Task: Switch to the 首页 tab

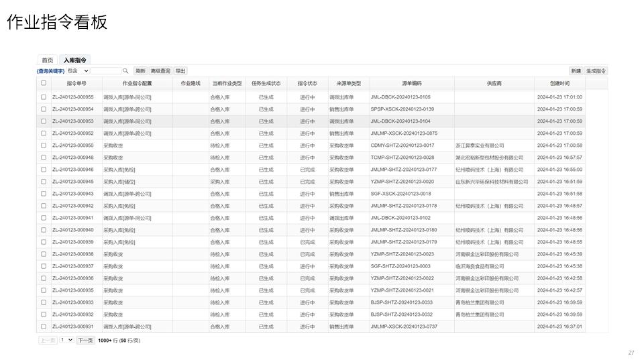Action: pyautogui.click(x=48, y=60)
